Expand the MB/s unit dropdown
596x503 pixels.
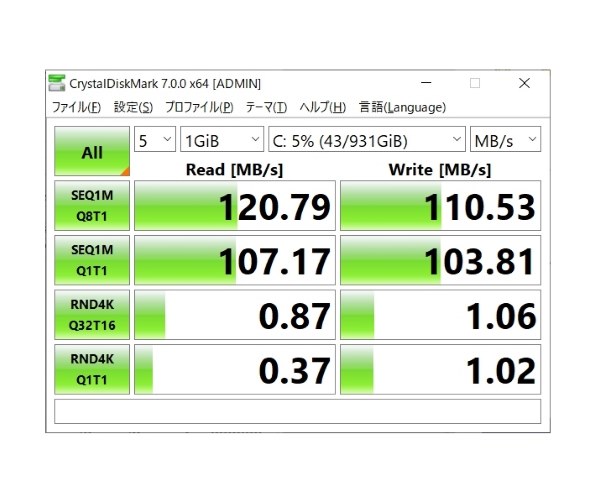pyautogui.click(x=505, y=139)
